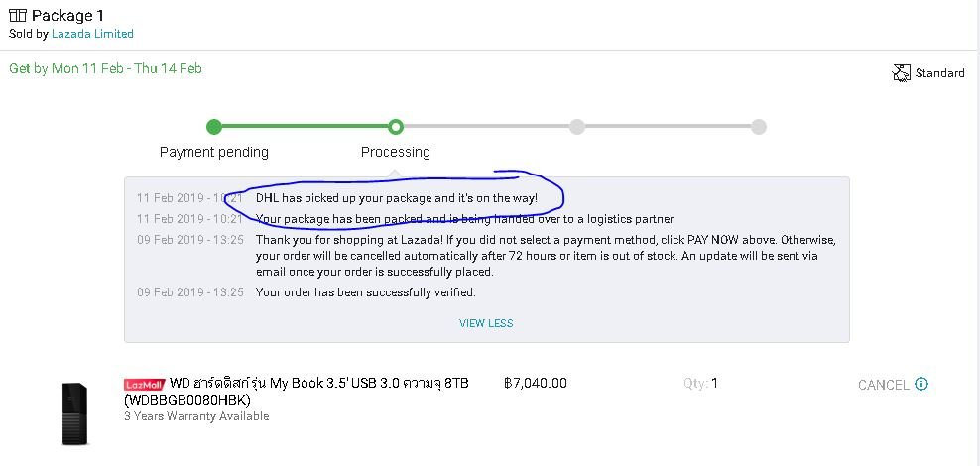Click the ฿7,040.00 price
Viewport: 980px width, 466px height.
click(535, 383)
